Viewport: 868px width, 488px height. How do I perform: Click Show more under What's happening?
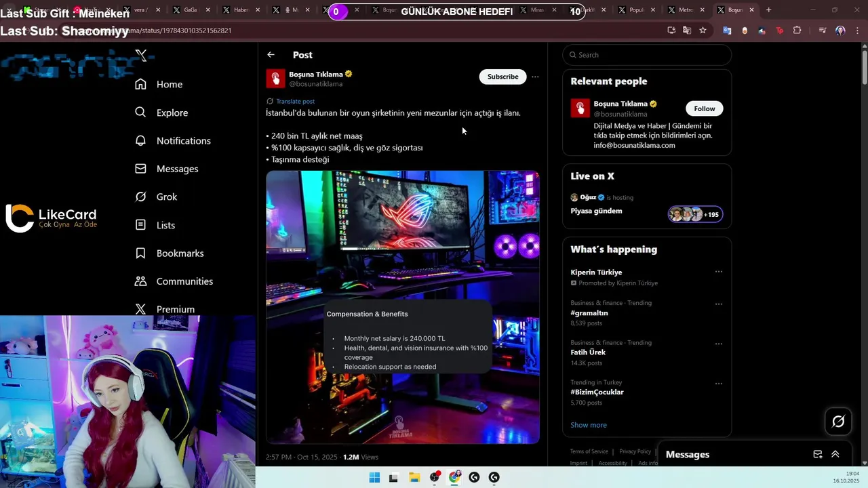(589, 425)
